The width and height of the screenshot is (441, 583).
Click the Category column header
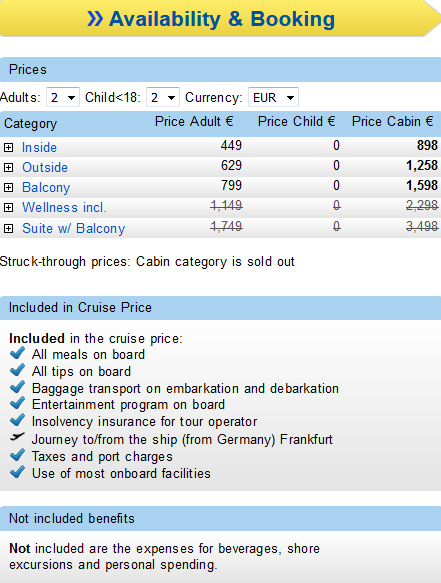click(x=30, y=123)
